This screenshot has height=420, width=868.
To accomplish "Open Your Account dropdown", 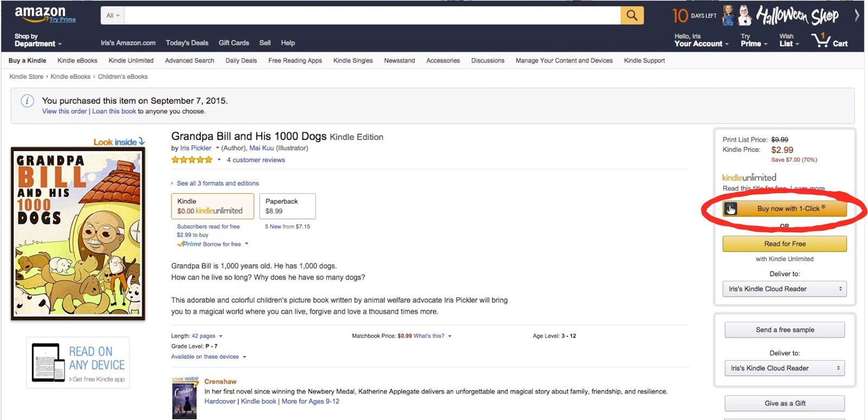I will [701, 40].
